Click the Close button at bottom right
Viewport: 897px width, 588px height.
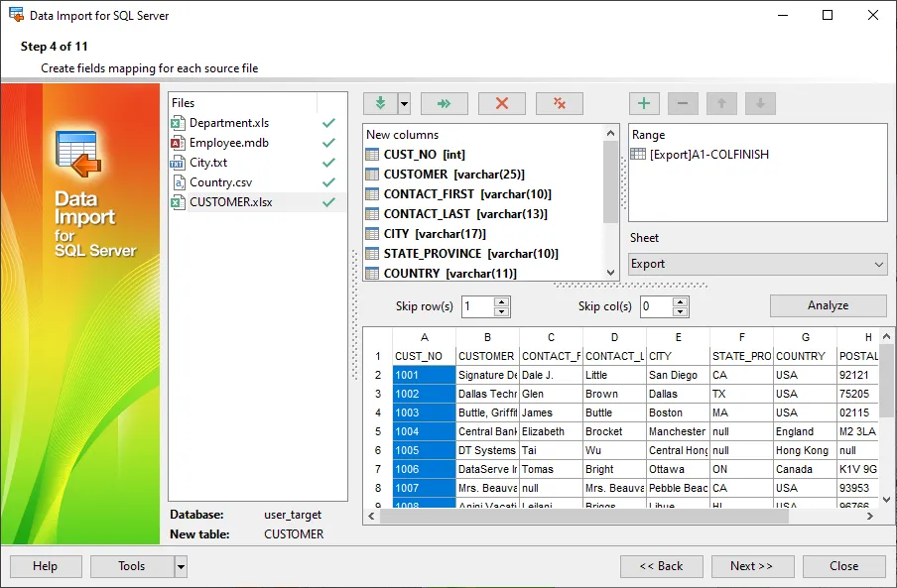coord(843,567)
